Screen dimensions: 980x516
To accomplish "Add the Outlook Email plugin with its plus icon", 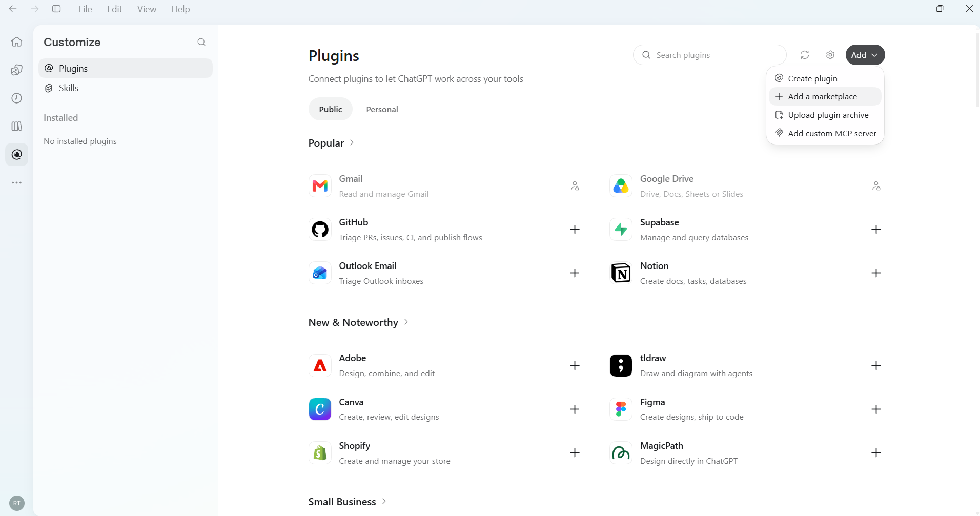I will 575,273.
